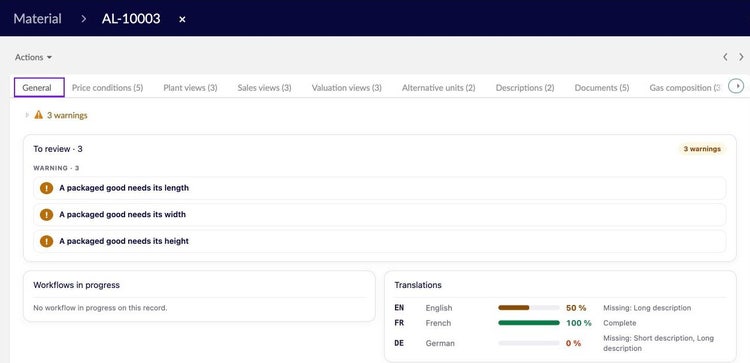
Task: Click warning icon for height warning
Action: [46, 242]
